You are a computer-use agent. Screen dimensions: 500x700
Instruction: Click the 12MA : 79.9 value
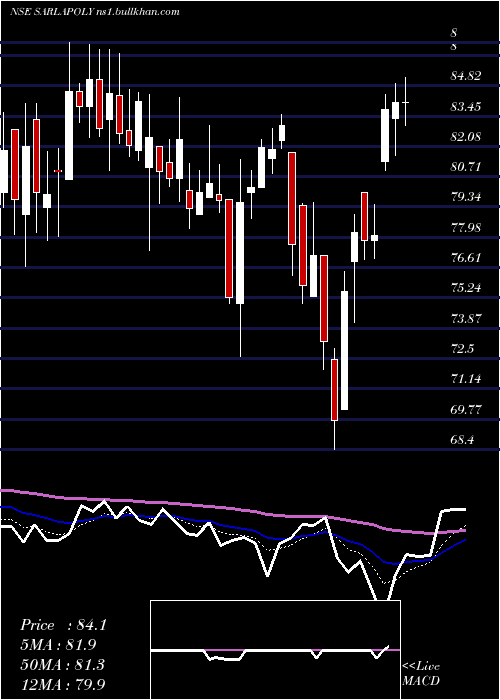point(63,683)
